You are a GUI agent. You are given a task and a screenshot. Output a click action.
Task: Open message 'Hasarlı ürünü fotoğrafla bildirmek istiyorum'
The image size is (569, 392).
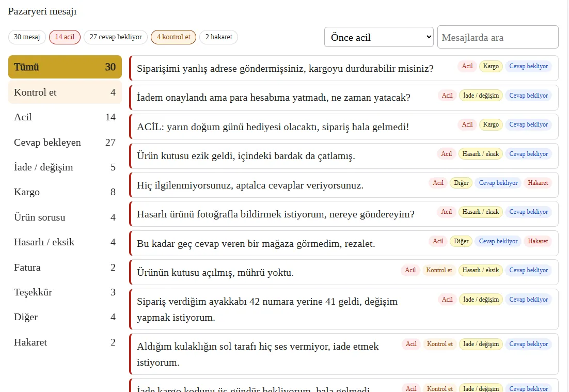(x=344, y=214)
